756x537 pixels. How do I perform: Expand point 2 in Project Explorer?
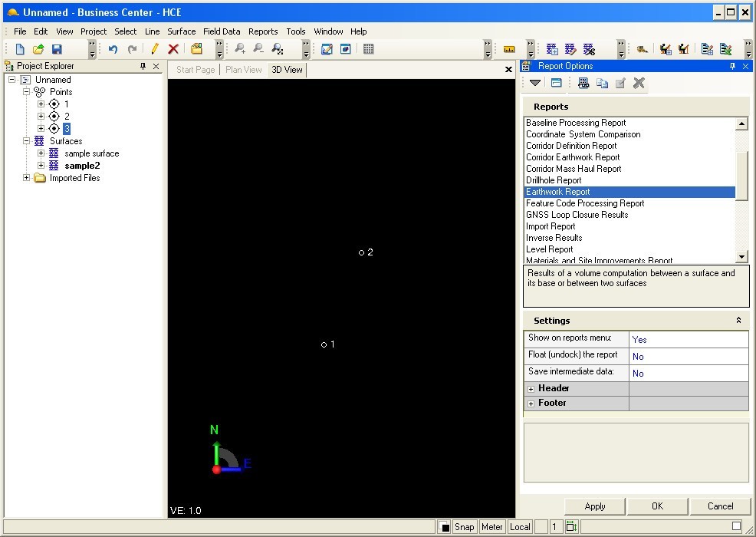41,116
